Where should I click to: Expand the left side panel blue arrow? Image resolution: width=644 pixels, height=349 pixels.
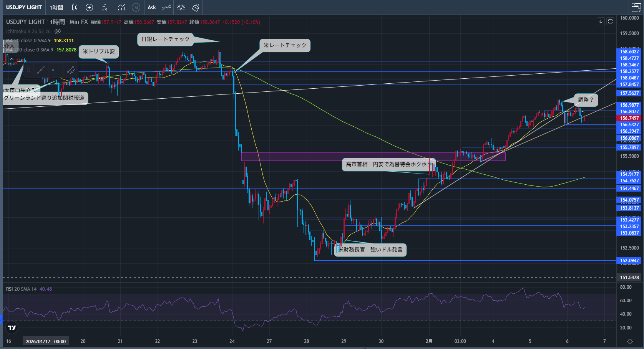tap(1, 318)
